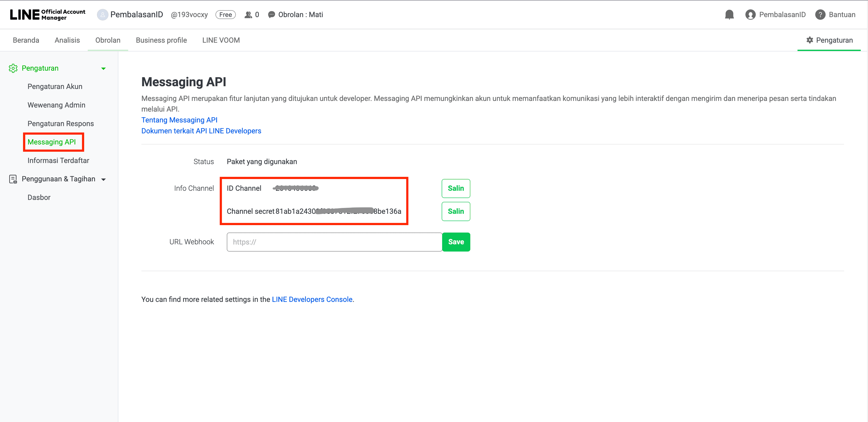Open Dokumen terkait API LINE Developers link

click(x=201, y=131)
